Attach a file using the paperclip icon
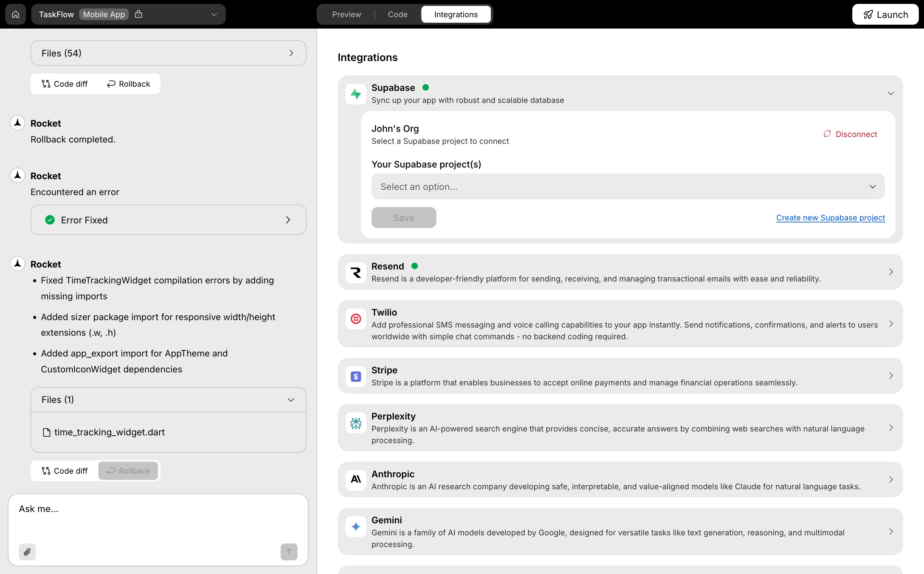Viewport: 924px width, 574px height. click(27, 552)
